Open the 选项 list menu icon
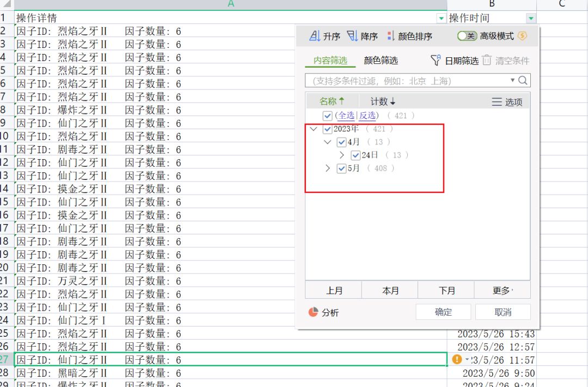Screen dimensions: 588x387 tap(497, 102)
